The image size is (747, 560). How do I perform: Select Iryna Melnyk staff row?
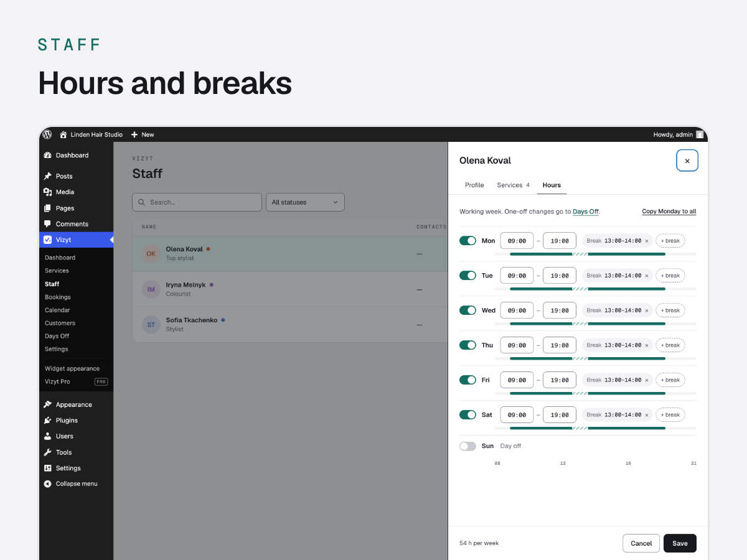[x=290, y=289]
